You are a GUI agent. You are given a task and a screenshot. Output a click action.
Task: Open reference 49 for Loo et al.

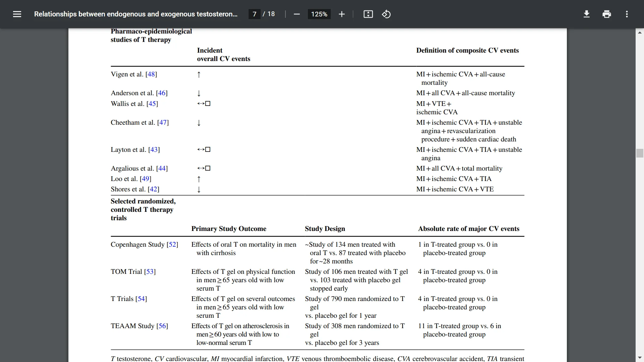pyautogui.click(x=146, y=179)
